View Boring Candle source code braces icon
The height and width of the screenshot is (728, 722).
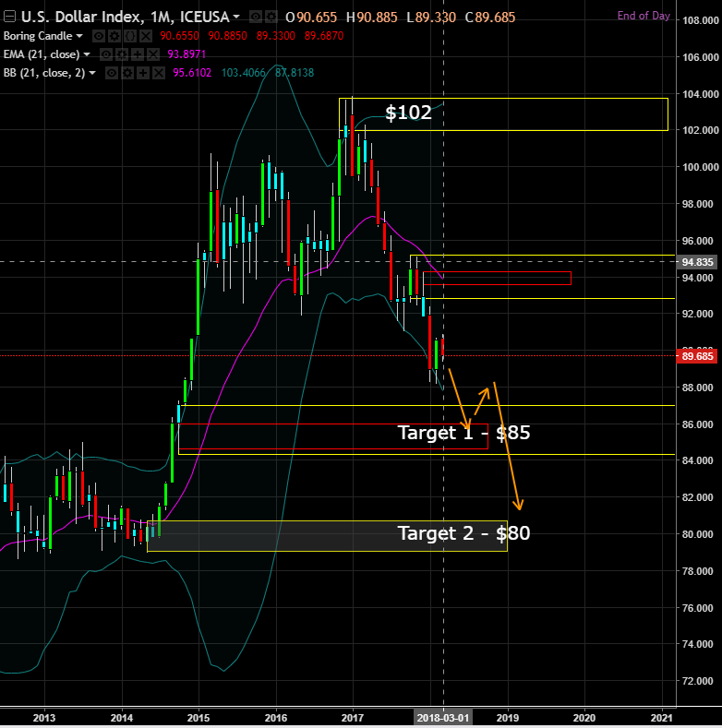(x=129, y=36)
